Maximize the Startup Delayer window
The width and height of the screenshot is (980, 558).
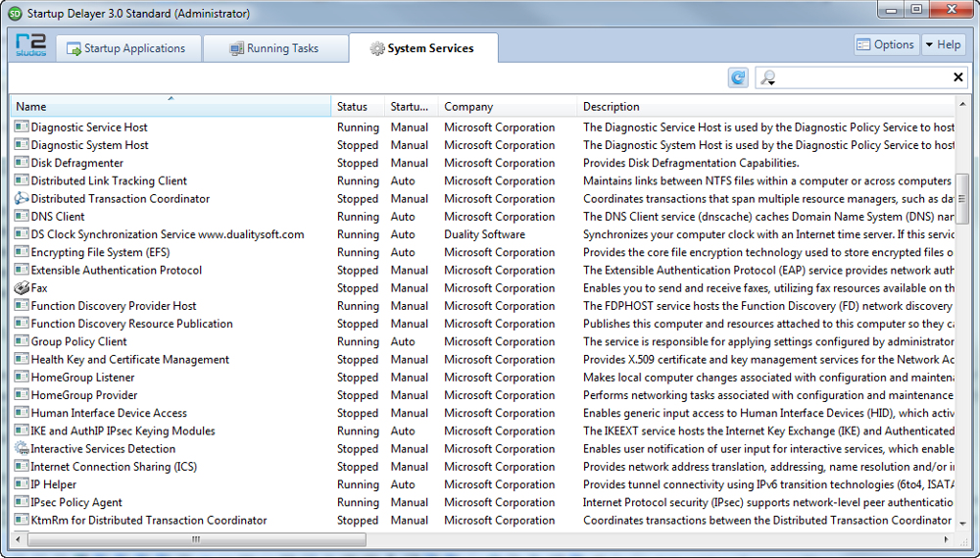click(x=916, y=10)
